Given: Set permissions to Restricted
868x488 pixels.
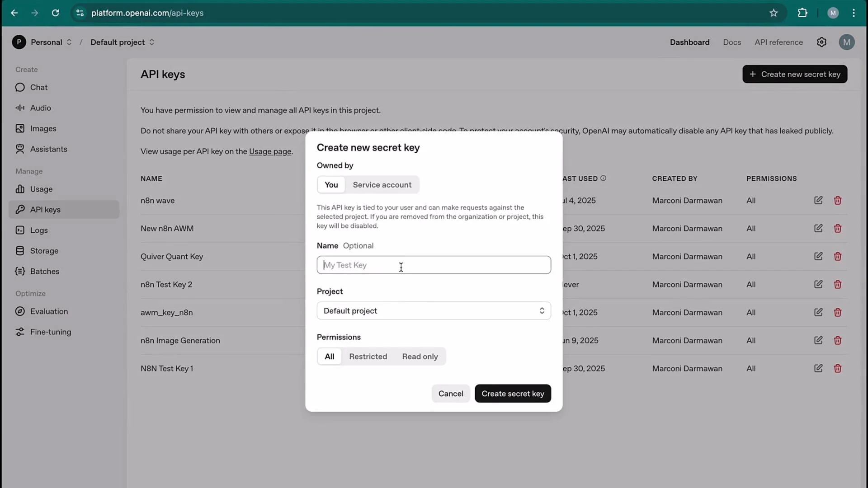Looking at the screenshot, I should click(x=368, y=357).
